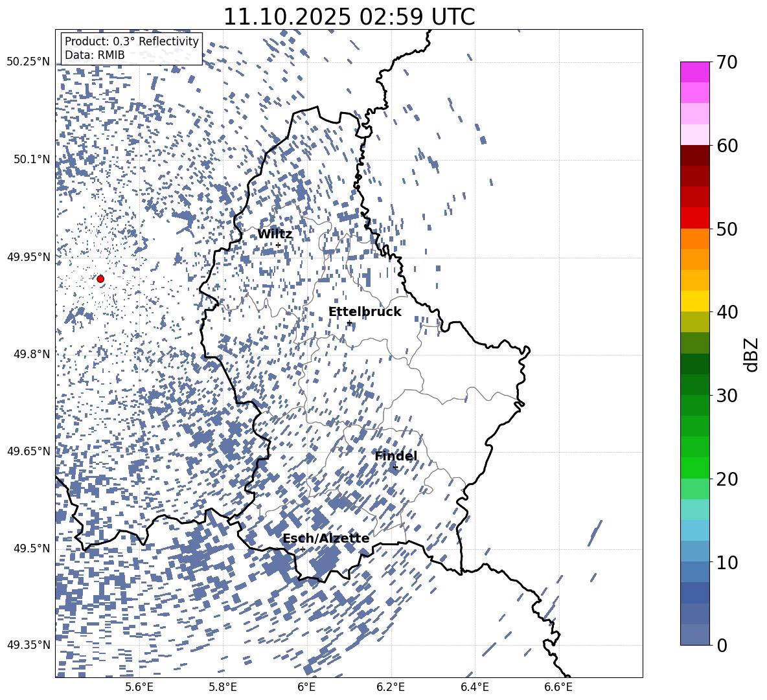
Task: Click the cross marker at Esch/Alzette
Action: tap(303, 549)
